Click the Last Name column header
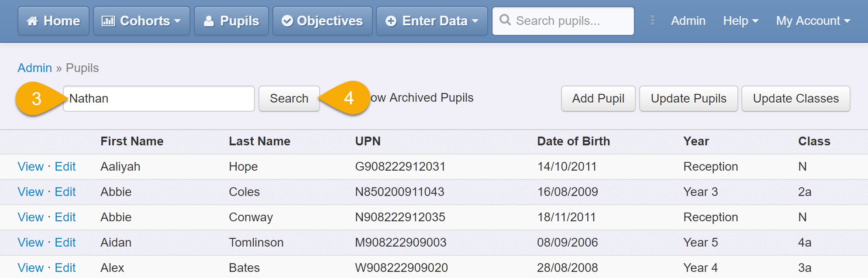 [260, 141]
